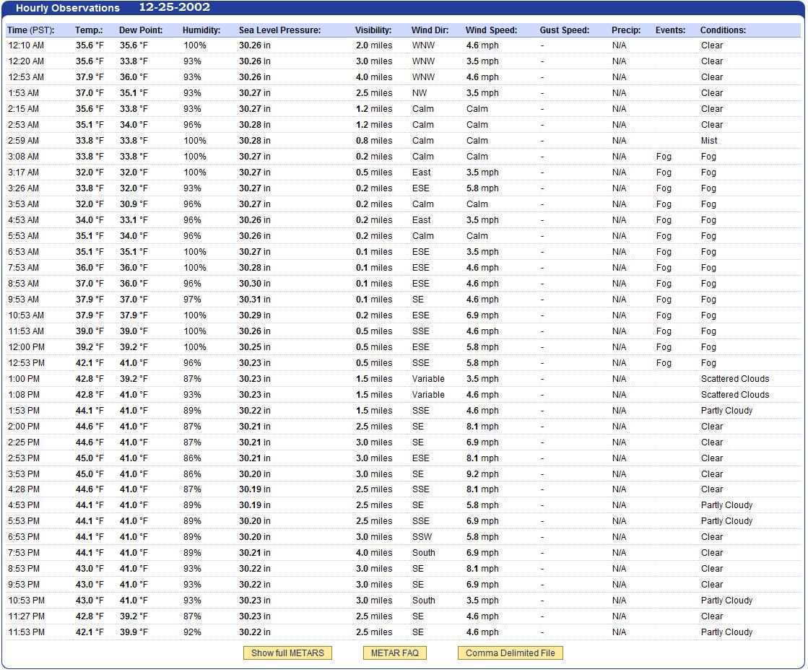The image size is (808, 672).
Task: Click NW wind direction at 1:53 AM
Action: coord(420,93)
